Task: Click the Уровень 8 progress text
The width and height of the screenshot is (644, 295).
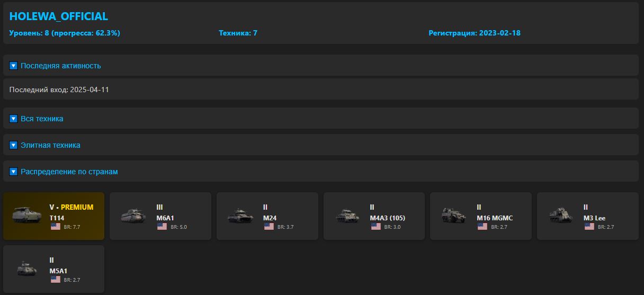Action: (x=65, y=33)
